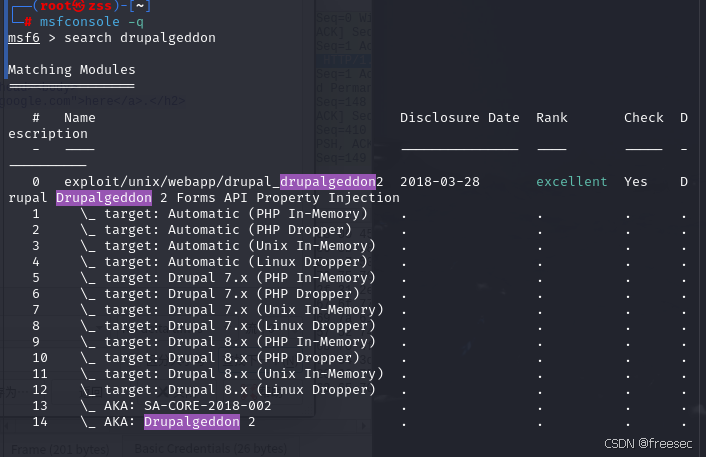Select the 'search drupalgeddon' command text
Viewport: 706px width, 457px height.
pos(140,38)
